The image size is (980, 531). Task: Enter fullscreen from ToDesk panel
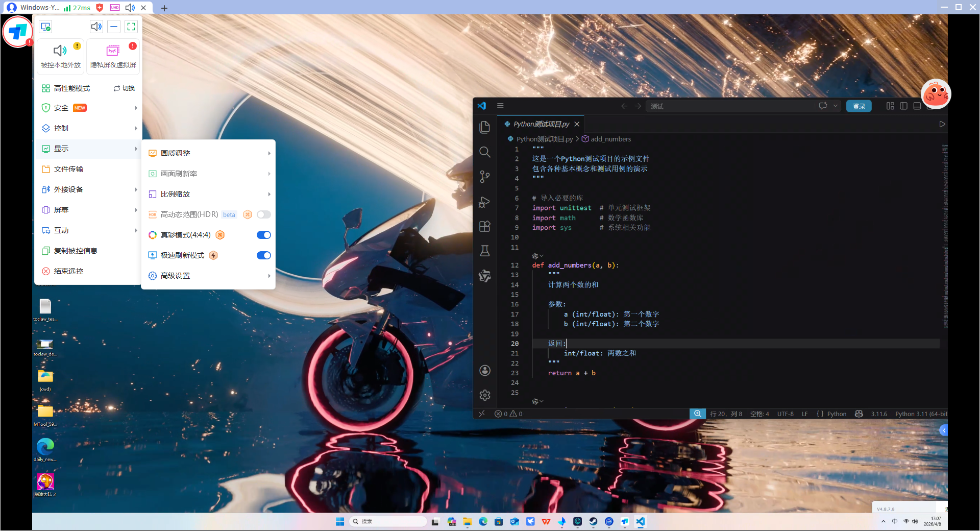pyautogui.click(x=131, y=27)
